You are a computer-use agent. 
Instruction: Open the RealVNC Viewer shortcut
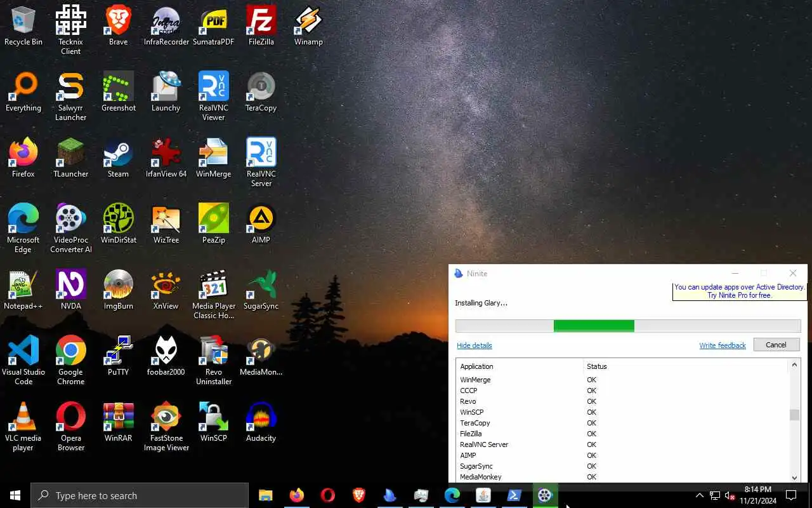point(213,96)
